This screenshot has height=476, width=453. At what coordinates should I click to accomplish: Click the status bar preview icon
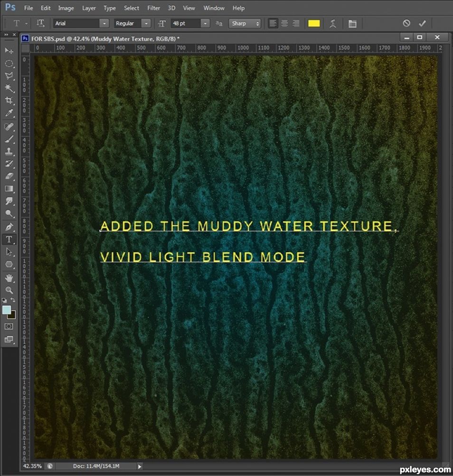tap(50, 466)
